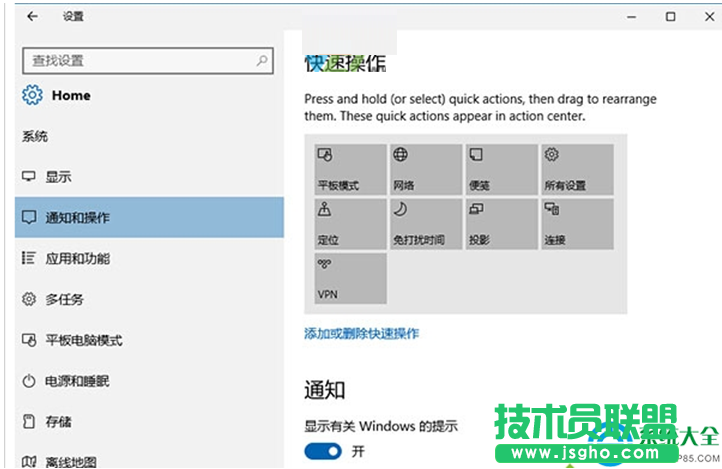Screen dimensions: 722x469
Task: Select Notifications & actions (通知和操作) in sidebar
Action: [78, 218]
